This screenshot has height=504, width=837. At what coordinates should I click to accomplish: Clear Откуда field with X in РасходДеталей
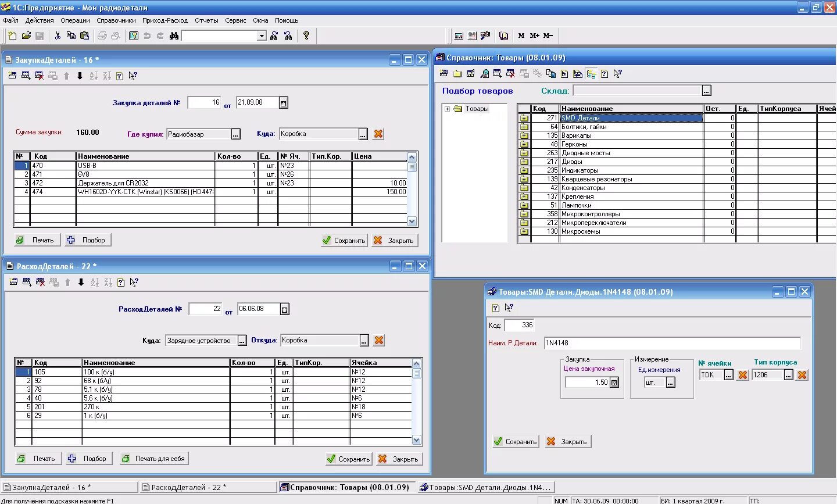(x=379, y=340)
